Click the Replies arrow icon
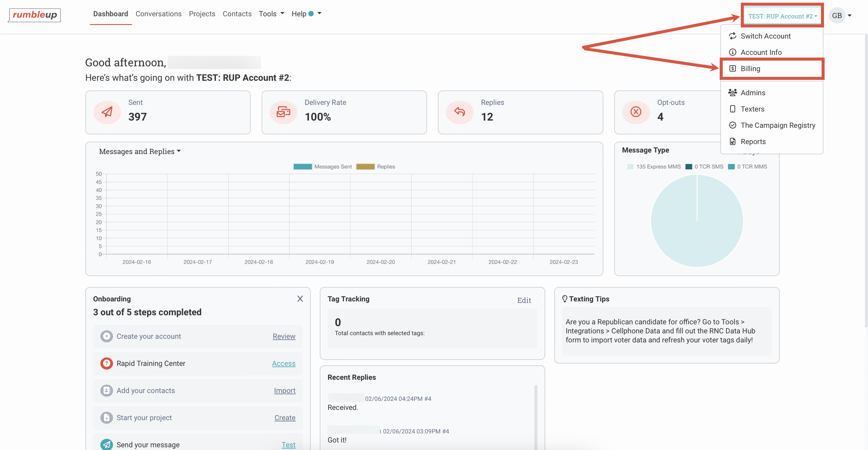The height and width of the screenshot is (450, 868). [x=459, y=112]
